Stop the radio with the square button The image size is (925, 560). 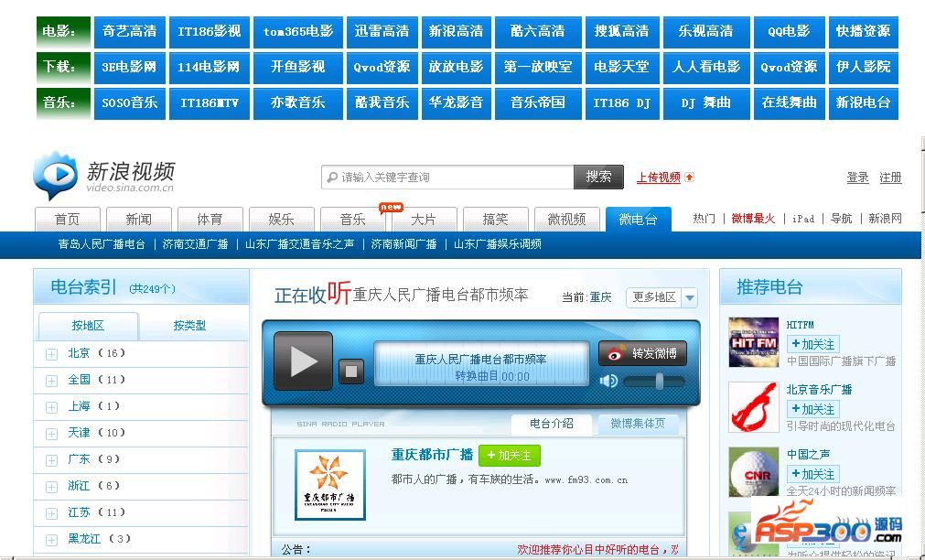[x=351, y=372]
